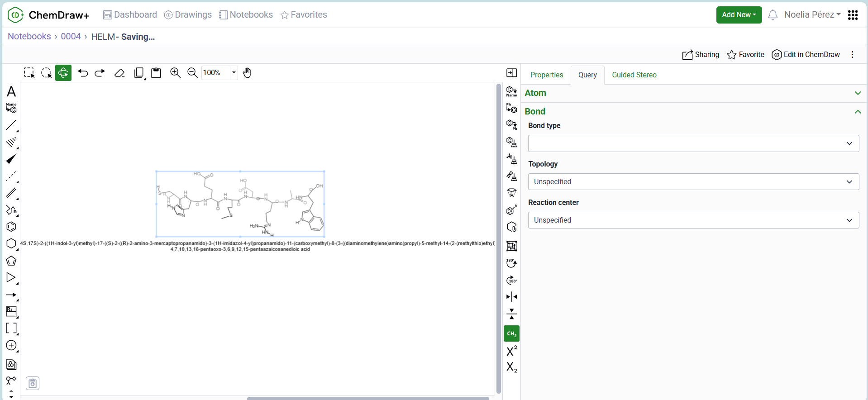The image size is (868, 400).
Task: Click the zoom in magnifier
Action: 175,73
